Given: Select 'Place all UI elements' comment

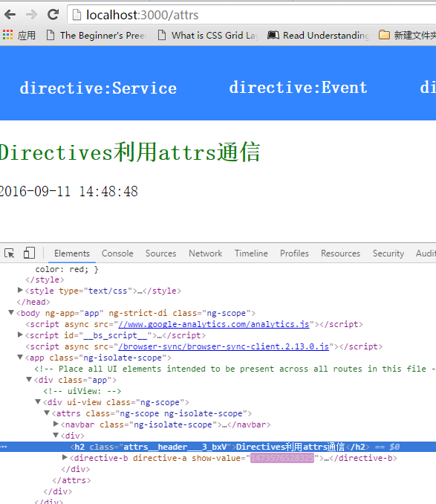Looking at the screenshot, I should click(235, 369).
